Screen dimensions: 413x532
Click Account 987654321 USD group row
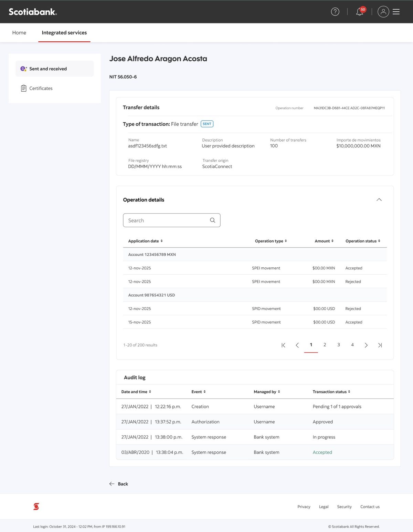255,295
